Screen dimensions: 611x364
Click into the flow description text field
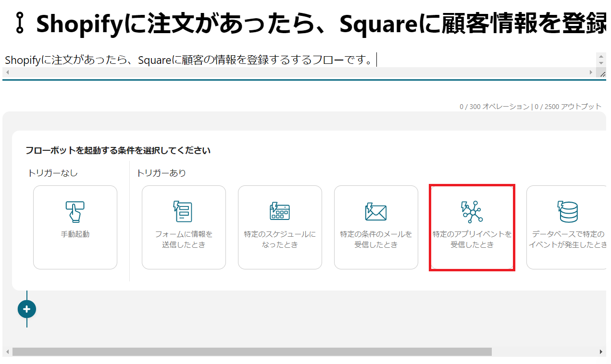(298, 60)
